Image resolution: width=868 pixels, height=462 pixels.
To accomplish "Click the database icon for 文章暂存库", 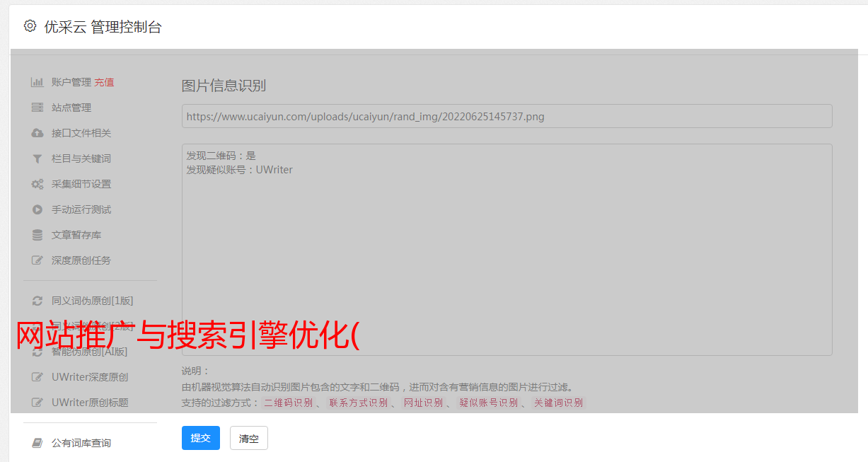I will pos(37,235).
